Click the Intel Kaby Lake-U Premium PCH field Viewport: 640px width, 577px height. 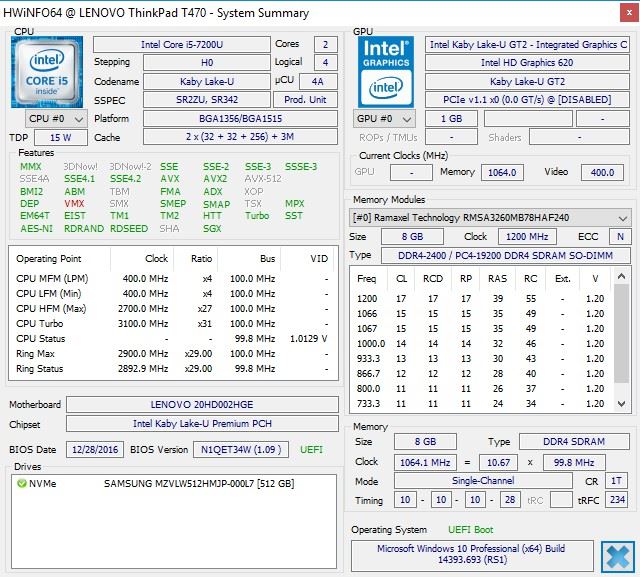pos(202,424)
